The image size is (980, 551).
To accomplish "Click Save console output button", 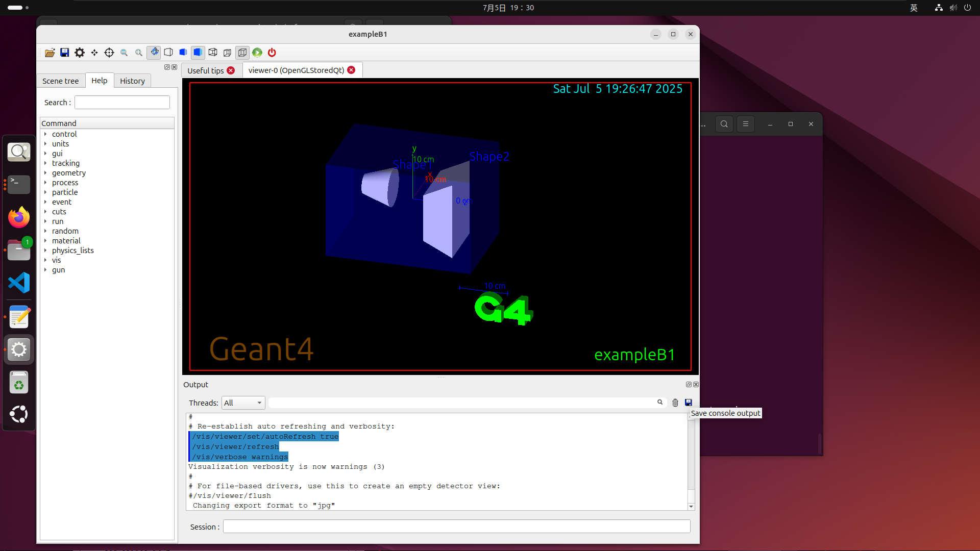I will [688, 403].
